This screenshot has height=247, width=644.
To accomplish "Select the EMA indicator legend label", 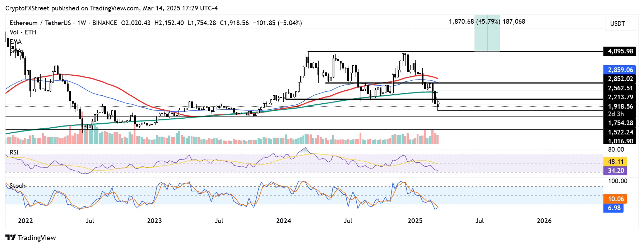I will pyautogui.click(x=16, y=42).
